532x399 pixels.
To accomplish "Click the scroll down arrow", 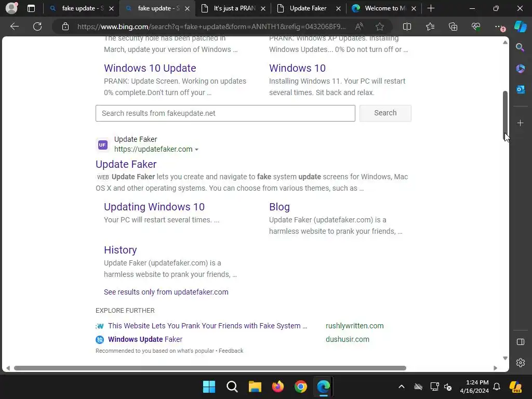I will pyautogui.click(x=505, y=358).
